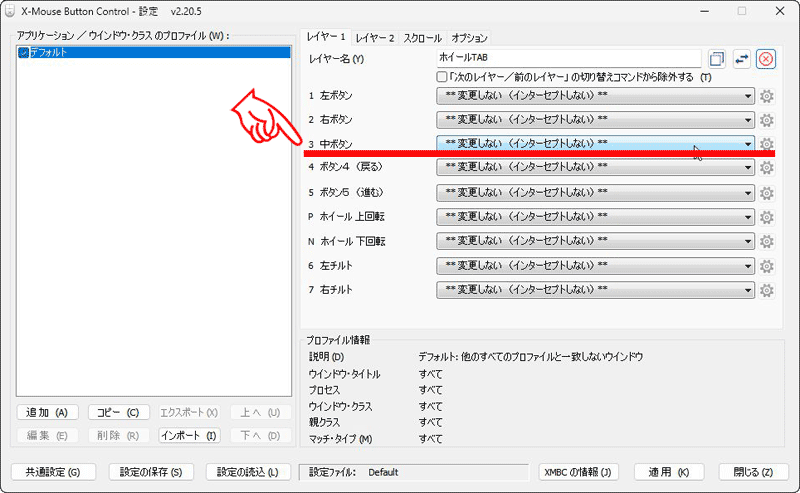Viewport: 800px width, 493px height.
Task: Click the profile description text デフォルト: 他のすべて…
Action: [531, 356]
